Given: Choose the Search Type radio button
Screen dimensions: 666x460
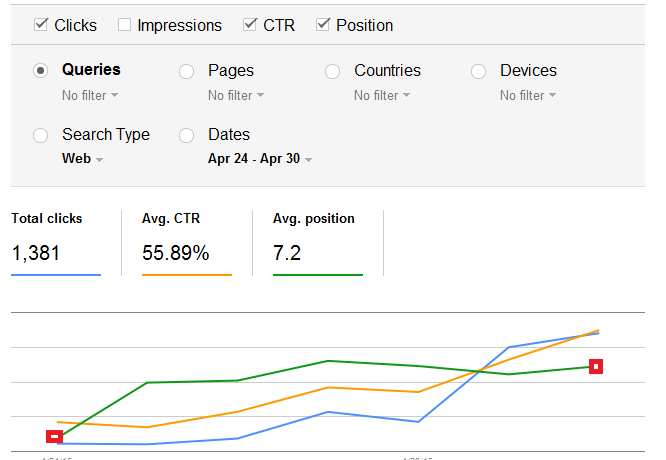Looking at the screenshot, I should tap(41, 135).
